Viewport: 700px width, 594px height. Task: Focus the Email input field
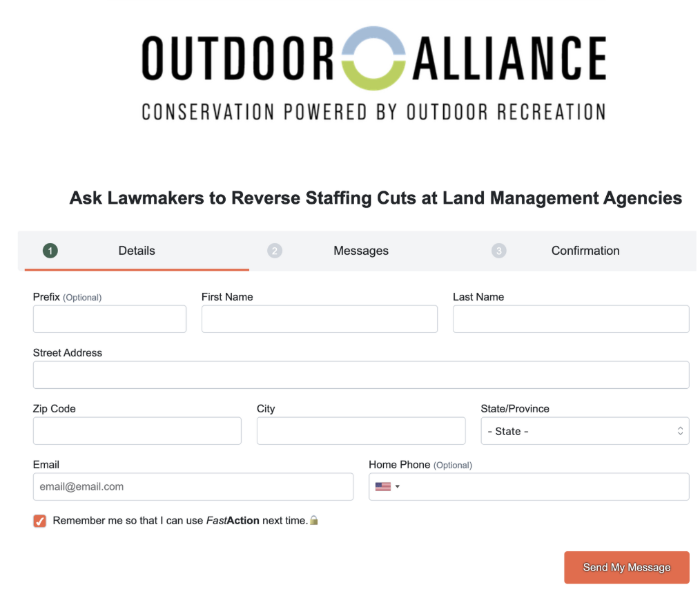pos(193,487)
